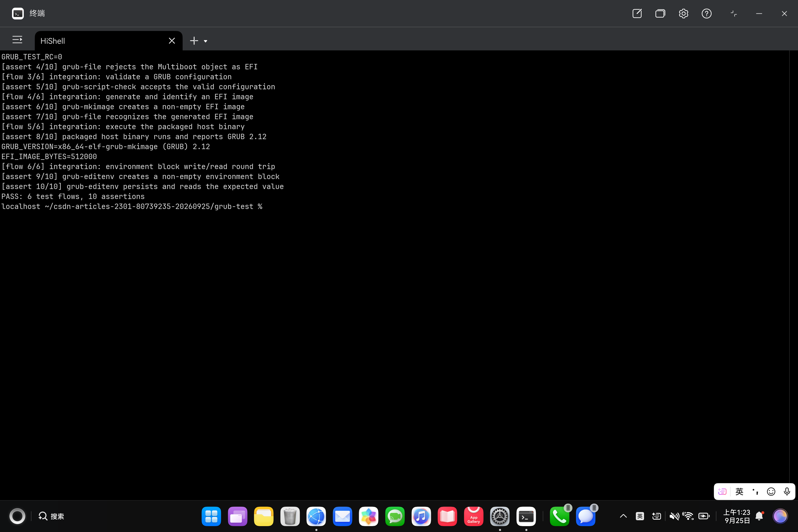Expand the system tray chevron

(x=623, y=516)
